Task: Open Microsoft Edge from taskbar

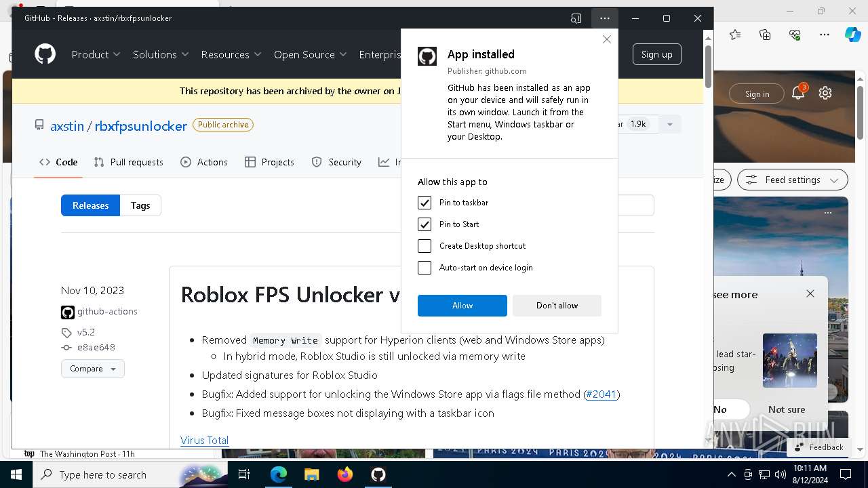Action: (279, 474)
